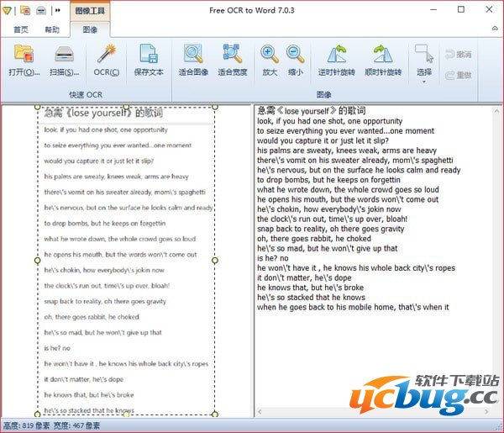
Task: Select the 图像 ribbon tab
Action: tap(90, 30)
